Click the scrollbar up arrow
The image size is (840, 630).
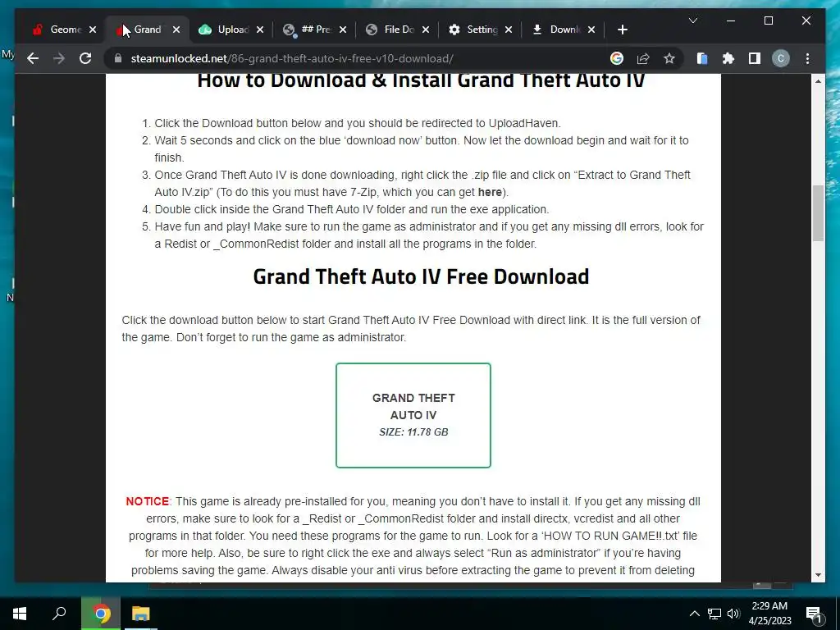pyautogui.click(x=818, y=81)
